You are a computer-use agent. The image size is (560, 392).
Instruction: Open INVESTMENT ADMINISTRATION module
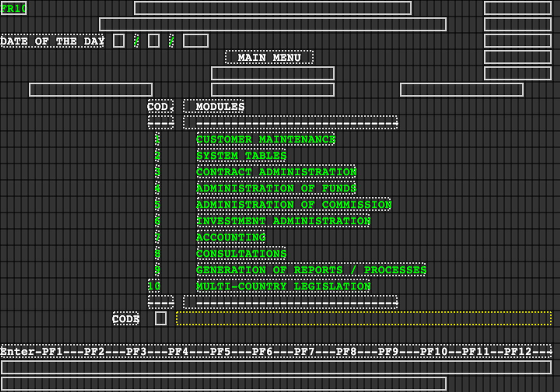click(283, 221)
